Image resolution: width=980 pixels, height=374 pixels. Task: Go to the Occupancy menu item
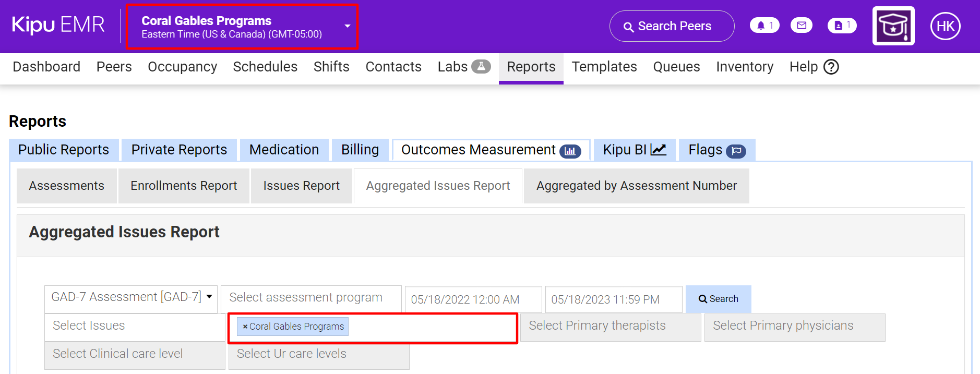(182, 67)
